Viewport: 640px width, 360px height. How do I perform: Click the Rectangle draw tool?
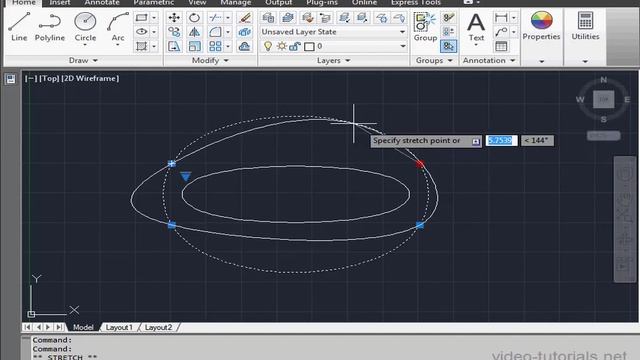pos(142,18)
